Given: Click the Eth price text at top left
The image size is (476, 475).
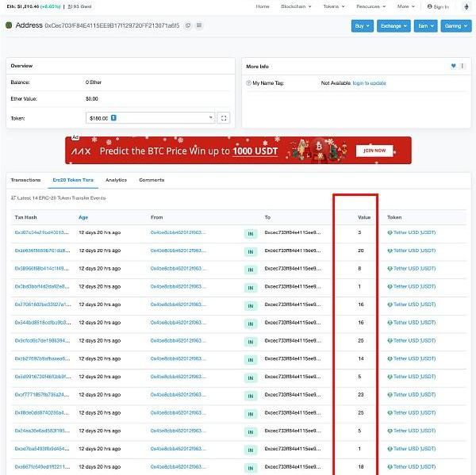Looking at the screenshot, I should click(33, 6).
